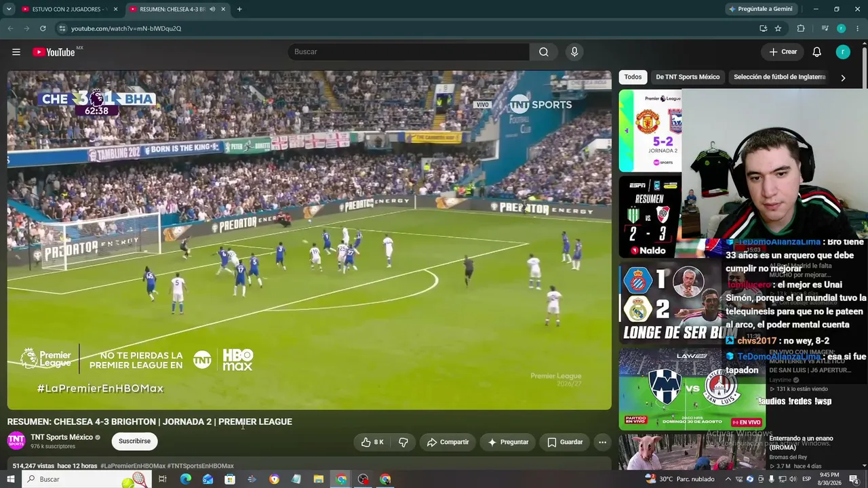Open Task View on the taskbar

(163, 479)
